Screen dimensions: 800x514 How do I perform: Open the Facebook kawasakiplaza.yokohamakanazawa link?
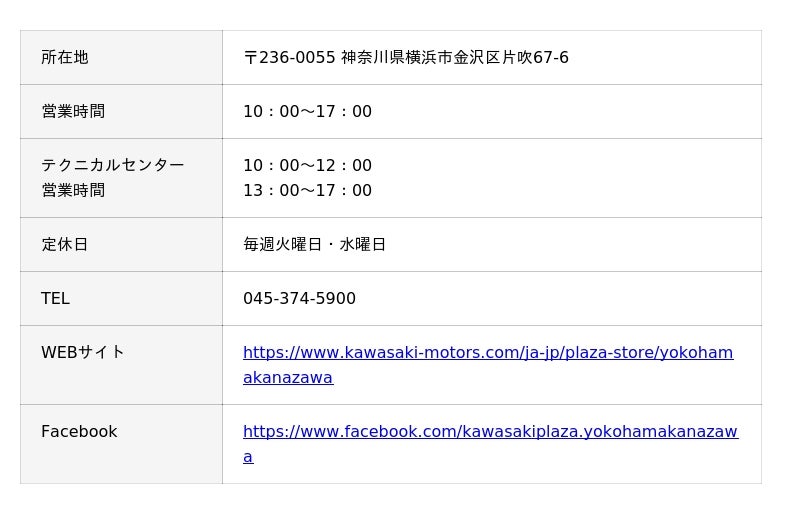point(490,431)
